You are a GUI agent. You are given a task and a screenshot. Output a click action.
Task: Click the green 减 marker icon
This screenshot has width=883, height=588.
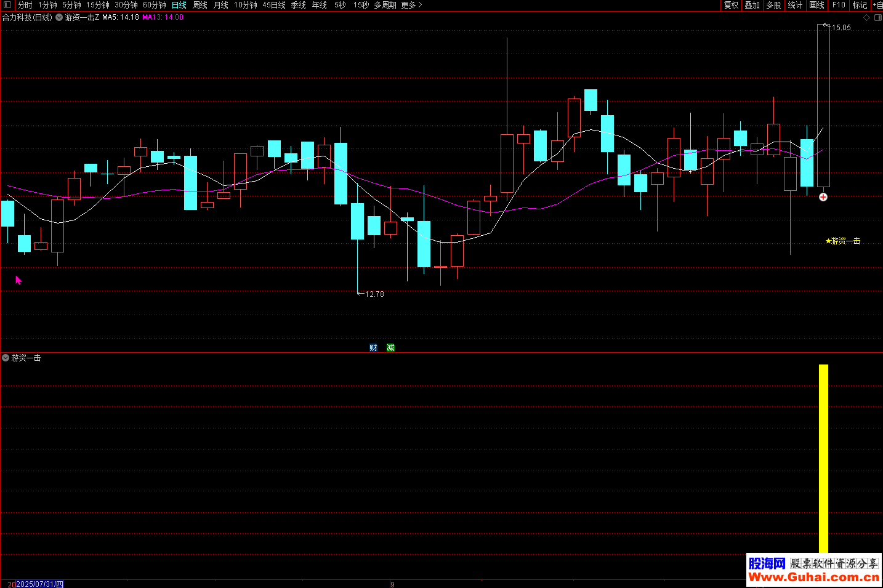pos(390,348)
